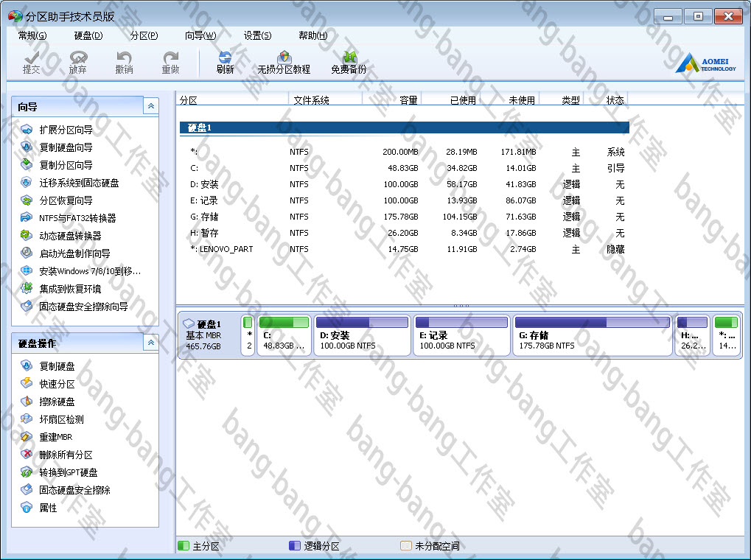Run 坏扇区检测 on the disk
Viewport: 751px width, 560px height.
coord(61,419)
